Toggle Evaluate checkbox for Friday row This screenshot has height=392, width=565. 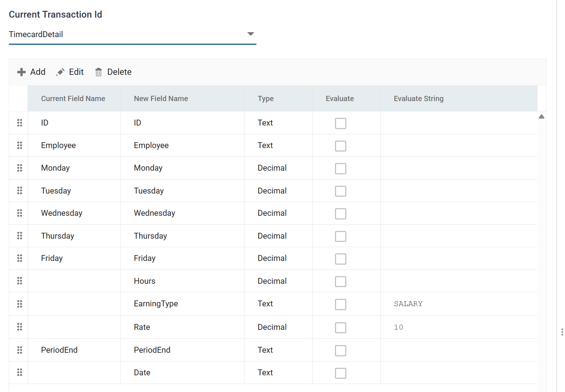click(340, 259)
